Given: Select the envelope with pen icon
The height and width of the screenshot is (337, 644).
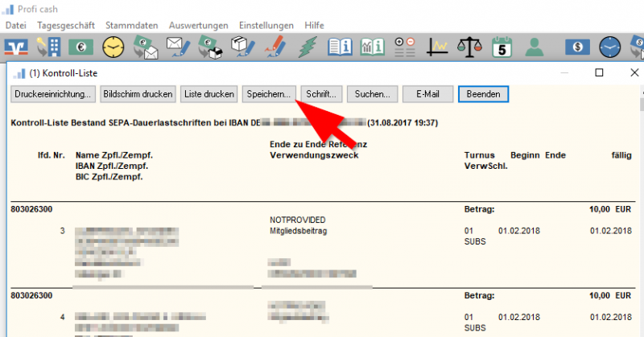Looking at the screenshot, I should point(178,47).
